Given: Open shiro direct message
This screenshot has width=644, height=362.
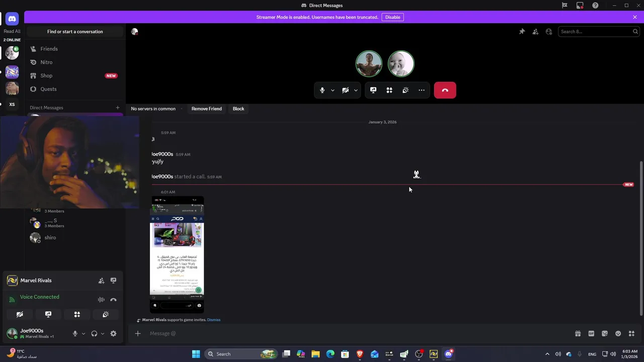Looking at the screenshot, I should pyautogui.click(x=75, y=238).
